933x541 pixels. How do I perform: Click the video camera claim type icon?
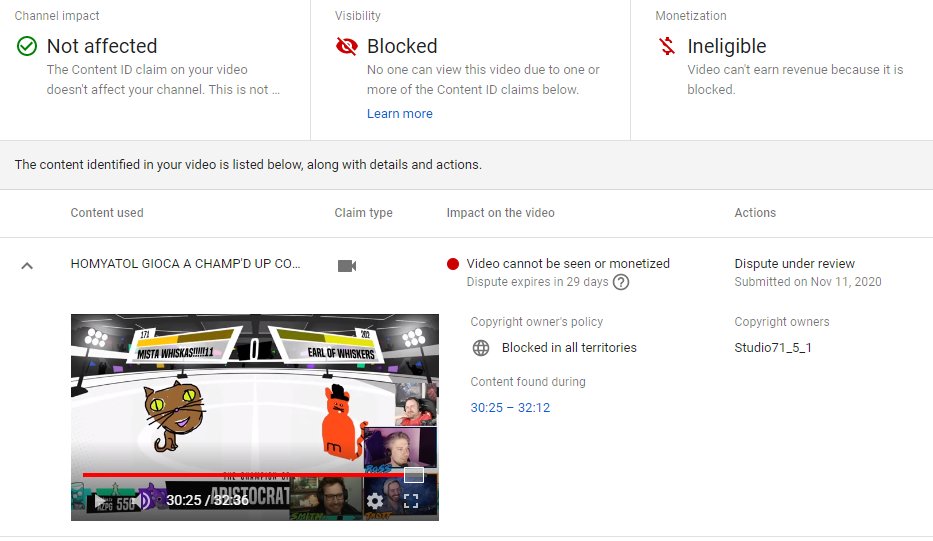coord(347,265)
